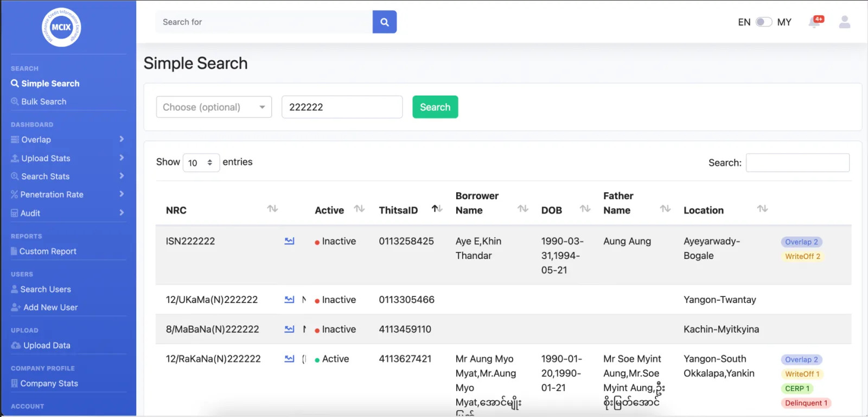The width and height of the screenshot is (868, 417).
Task: Open Simple Search in sidebar
Action: tap(46, 84)
